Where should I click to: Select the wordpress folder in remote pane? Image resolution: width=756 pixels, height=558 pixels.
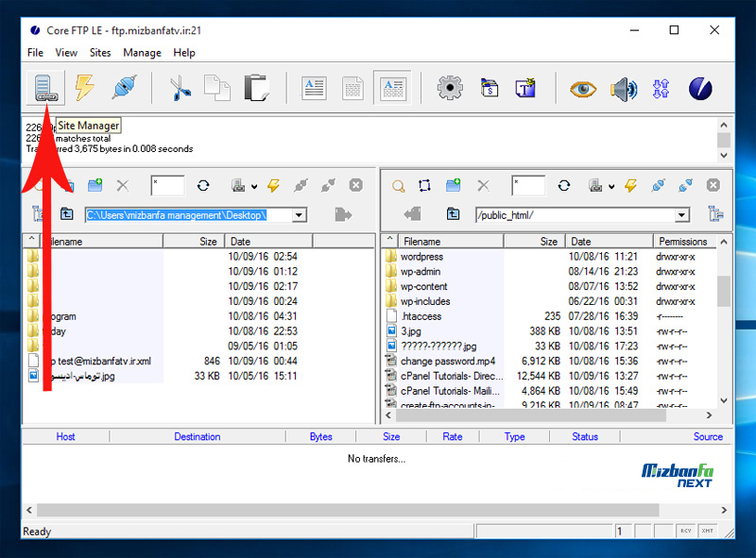click(421, 257)
